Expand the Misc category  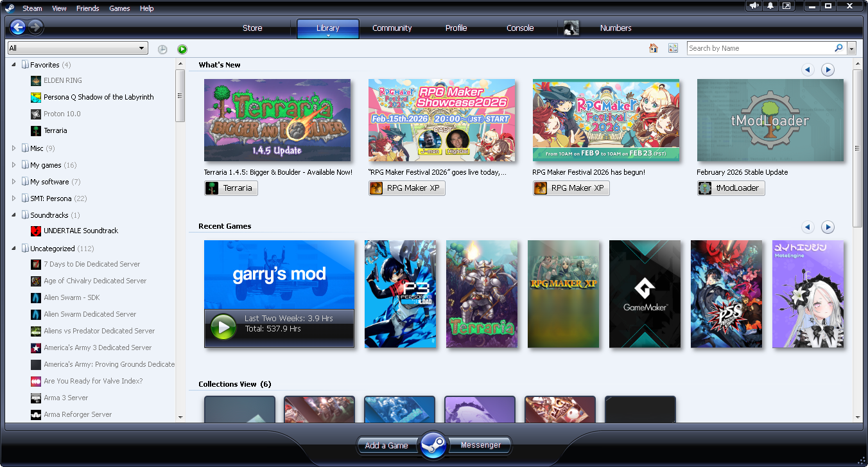[x=14, y=148]
